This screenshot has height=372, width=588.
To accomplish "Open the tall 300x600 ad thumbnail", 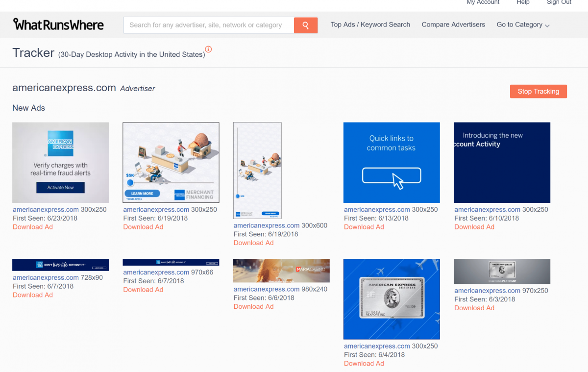I will 257,170.
